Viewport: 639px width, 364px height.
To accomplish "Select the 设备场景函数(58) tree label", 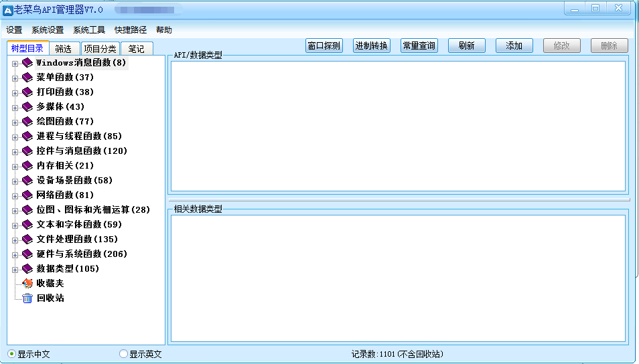I will point(74,181).
